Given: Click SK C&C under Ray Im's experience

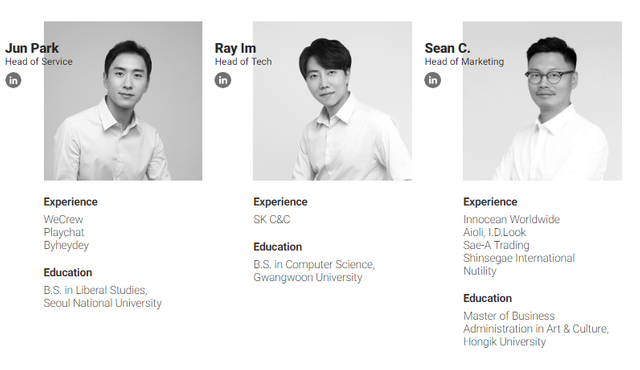Looking at the screenshot, I should [272, 219].
